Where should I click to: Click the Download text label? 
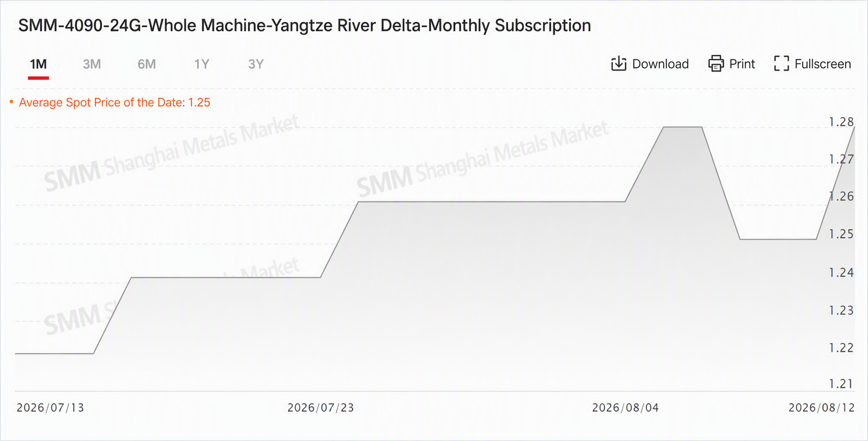660,64
